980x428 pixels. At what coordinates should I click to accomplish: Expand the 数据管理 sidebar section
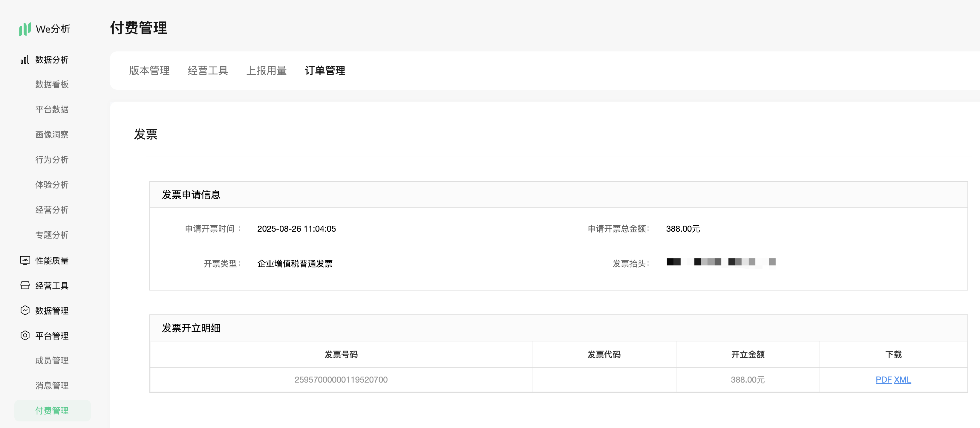click(x=52, y=311)
